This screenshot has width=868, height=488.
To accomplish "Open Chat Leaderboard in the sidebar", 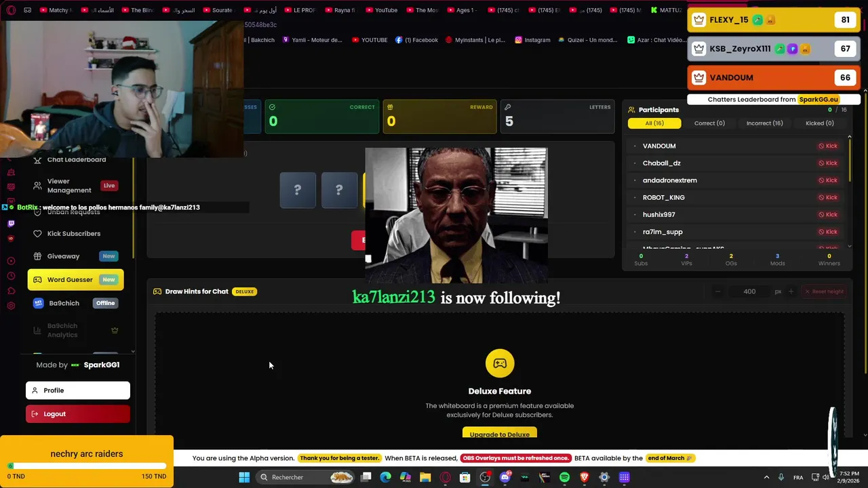I will tap(75, 160).
